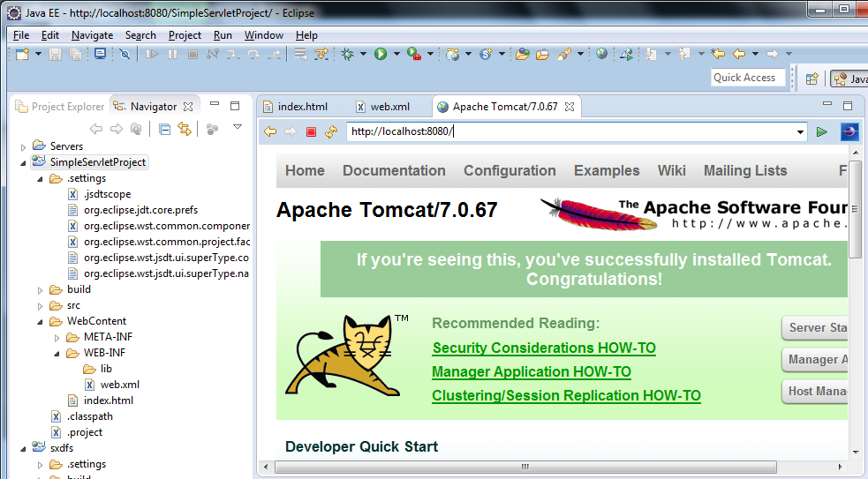Open the New wizard dropdown arrow
868x479 pixels.
38,54
